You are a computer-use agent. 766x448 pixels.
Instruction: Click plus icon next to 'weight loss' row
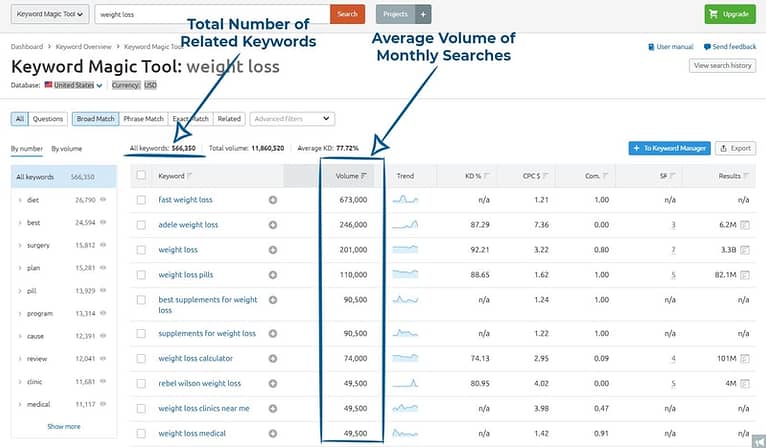coord(273,250)
